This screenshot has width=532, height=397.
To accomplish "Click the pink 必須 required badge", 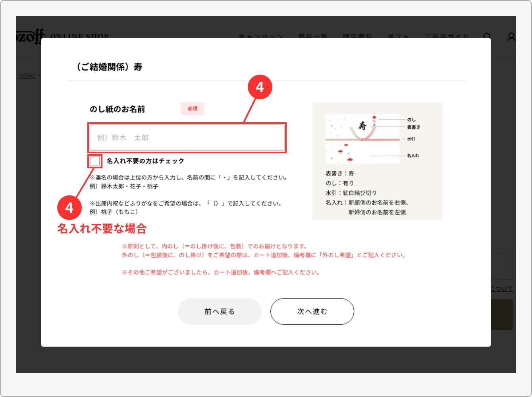I will 193,109.
